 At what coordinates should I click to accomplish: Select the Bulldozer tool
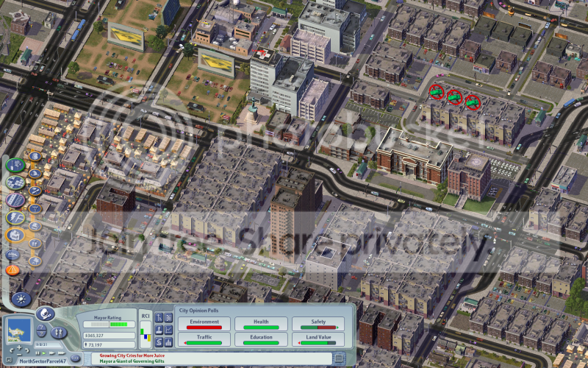12,255
